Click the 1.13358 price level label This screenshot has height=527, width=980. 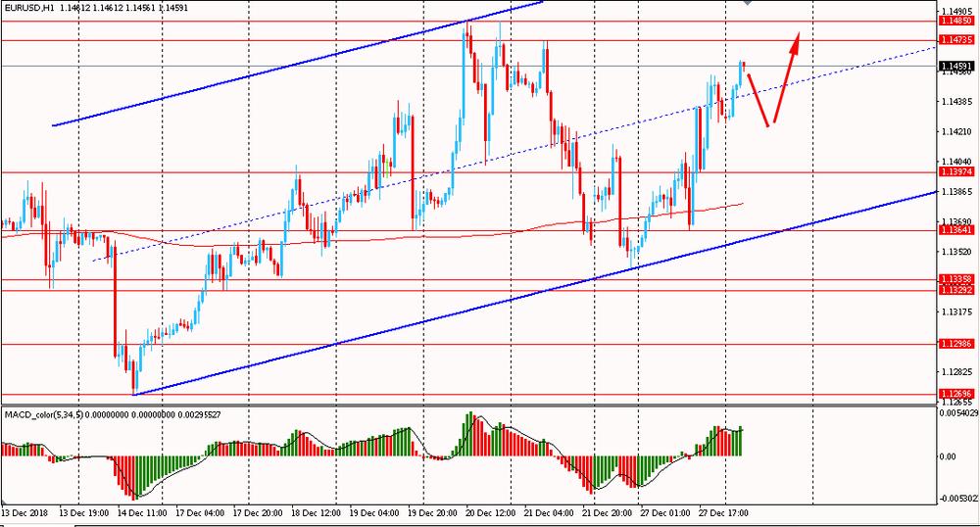pyautogui.click(x=956, y=278)
